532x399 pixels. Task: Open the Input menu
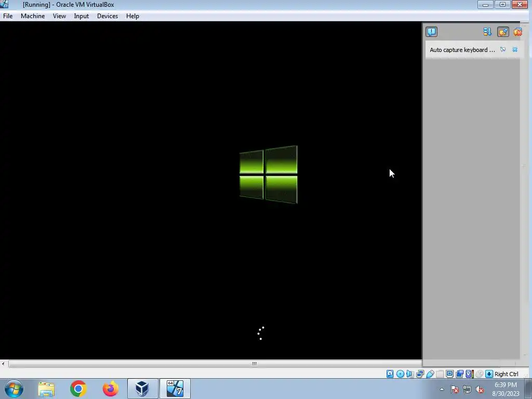(x=82, y=16)
